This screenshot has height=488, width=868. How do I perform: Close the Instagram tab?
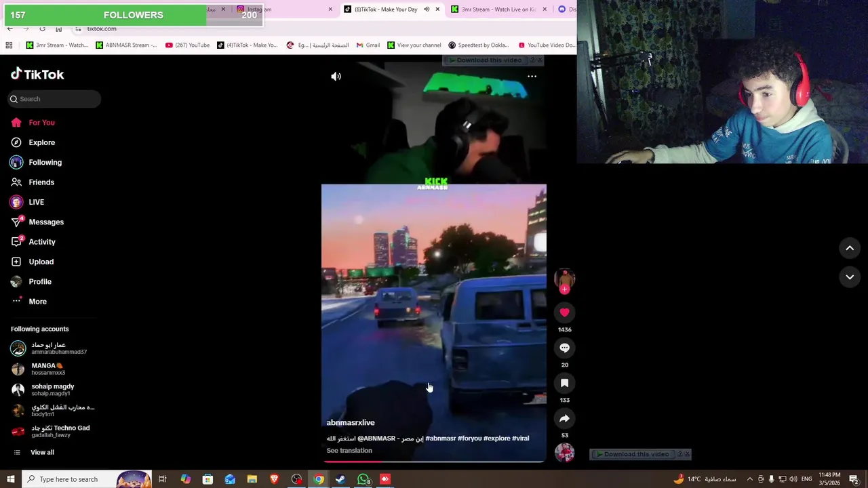(330, 9)
